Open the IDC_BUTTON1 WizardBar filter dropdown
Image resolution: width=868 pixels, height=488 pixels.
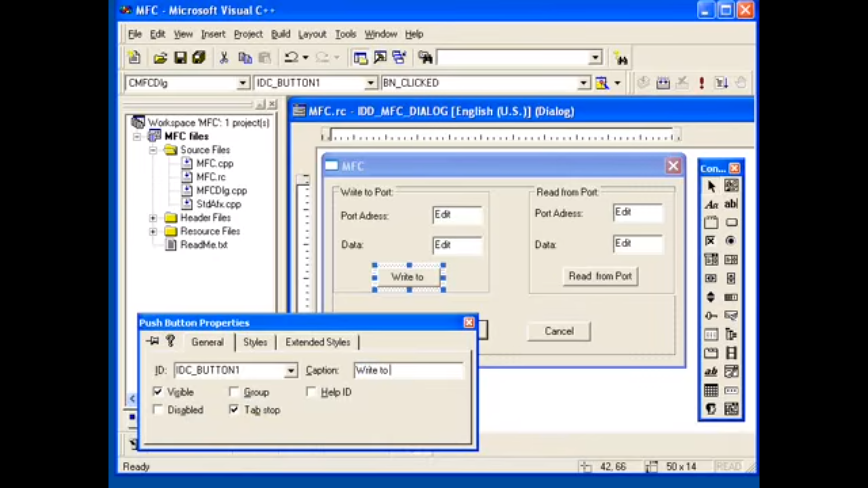click(x=371, y=83)
